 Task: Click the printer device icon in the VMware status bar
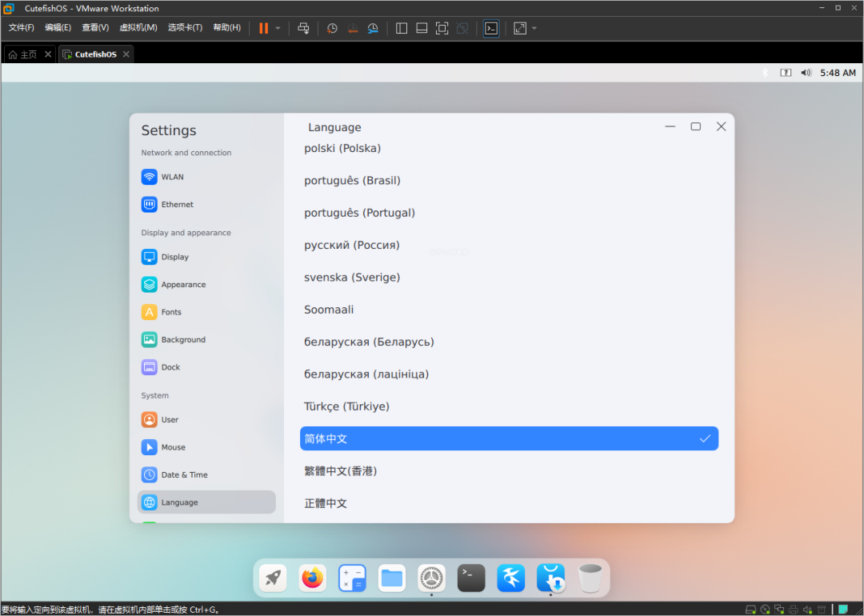[794, 610]
